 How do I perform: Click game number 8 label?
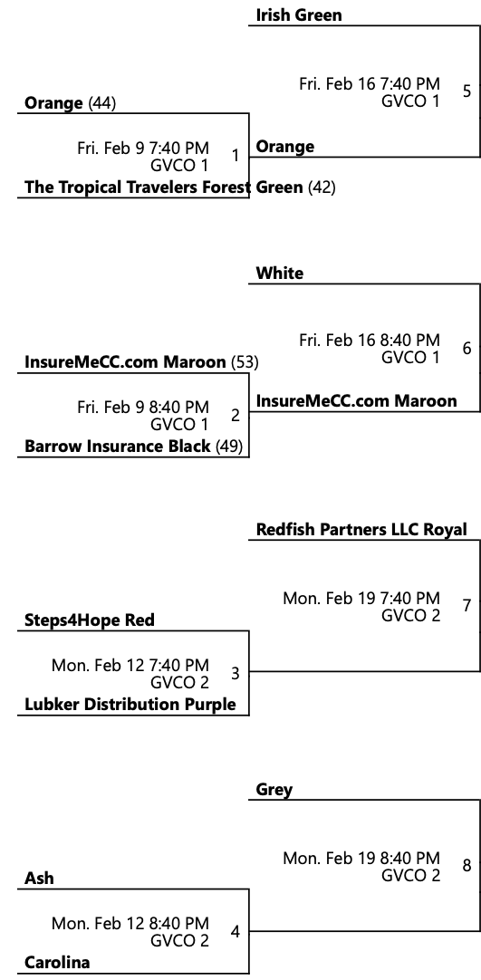click(467, 866)
